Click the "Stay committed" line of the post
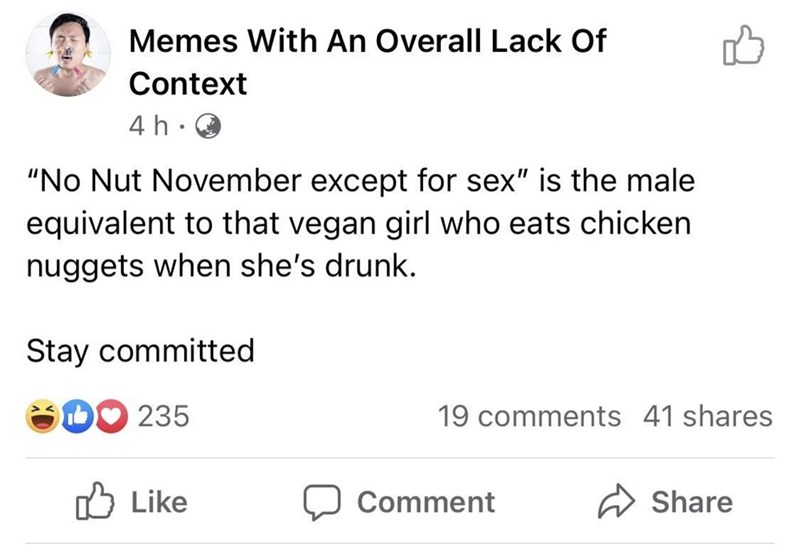800x550 pixels. [139, 351]
